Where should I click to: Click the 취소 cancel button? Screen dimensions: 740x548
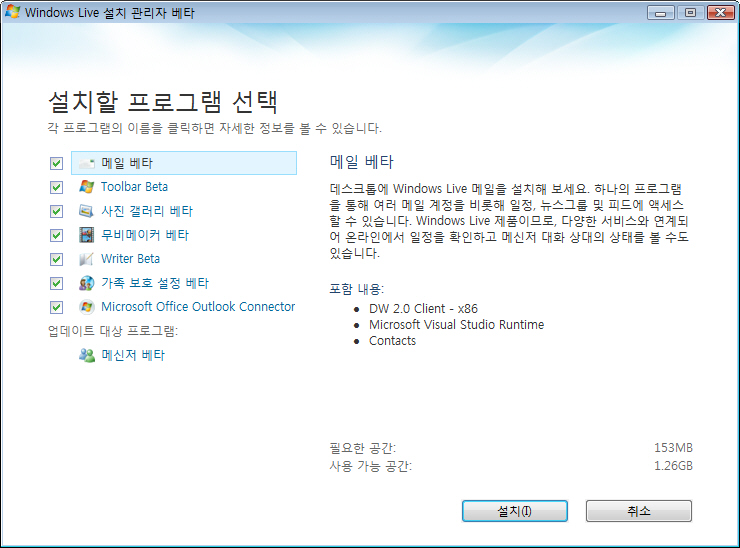click(x=639, y=511)
